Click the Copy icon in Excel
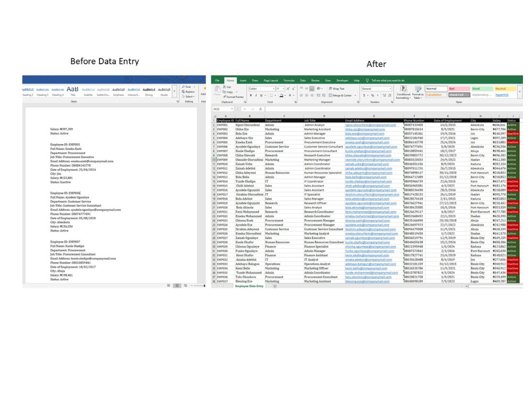Image resolution: width=532 pixels, height=399 pixels. coord(225,92)
